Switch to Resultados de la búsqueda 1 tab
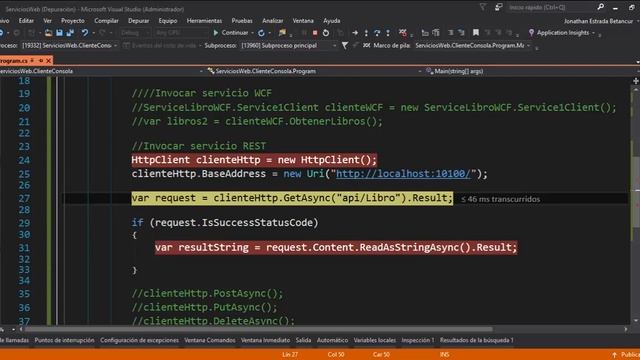This screenshot has height=360, width=640. (476, 340)
